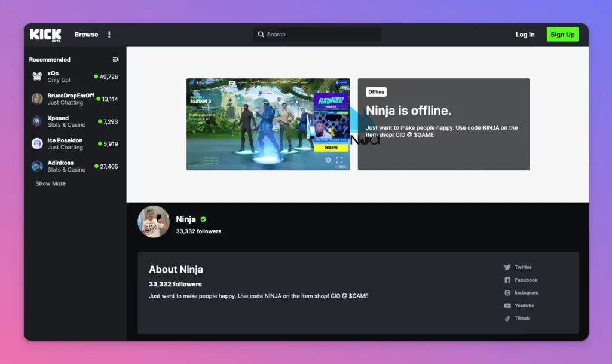Screen dimensions: 612x364
Task: Select the Ice Poseidon channel name
Action: click(x=65, y=140)
